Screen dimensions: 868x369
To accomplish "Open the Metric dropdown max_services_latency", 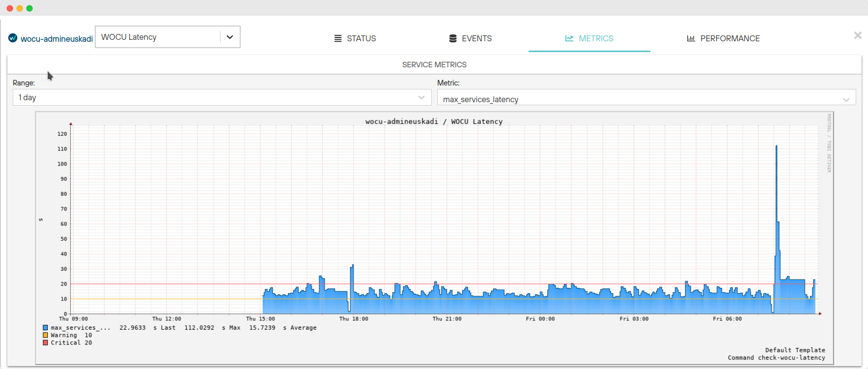I will coord(646,97).
